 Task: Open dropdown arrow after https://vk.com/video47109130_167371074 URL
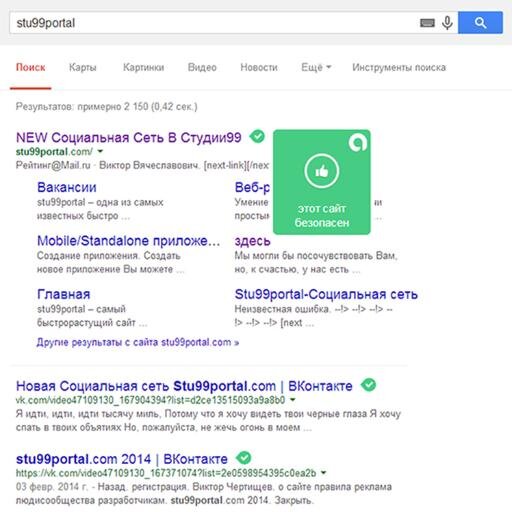click(323, 473)
